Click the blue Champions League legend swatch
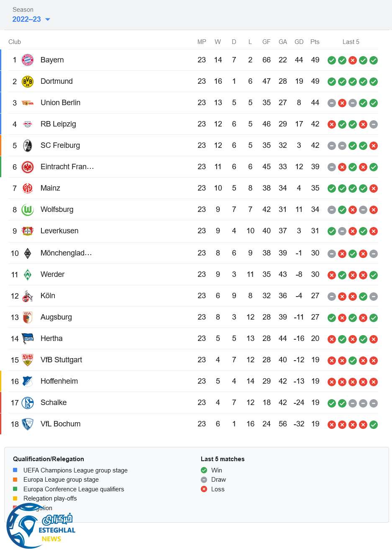The image size is (392, 560). [x=15, y=470]
